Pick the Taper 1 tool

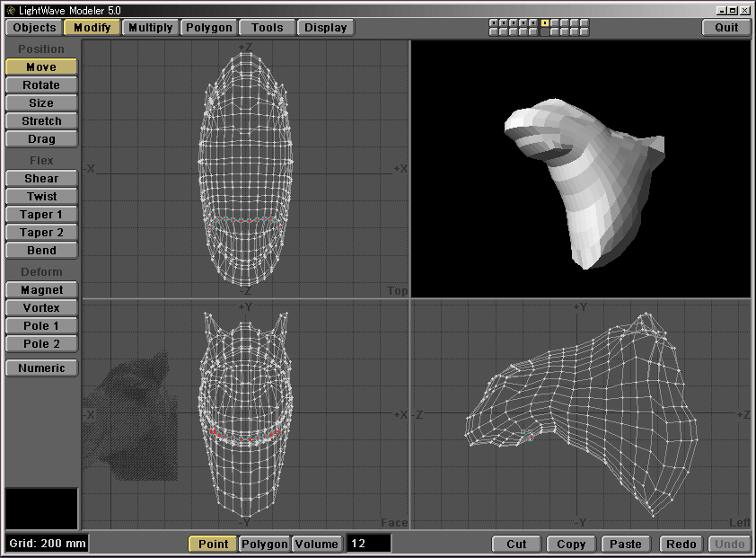(x=41, y=215)
